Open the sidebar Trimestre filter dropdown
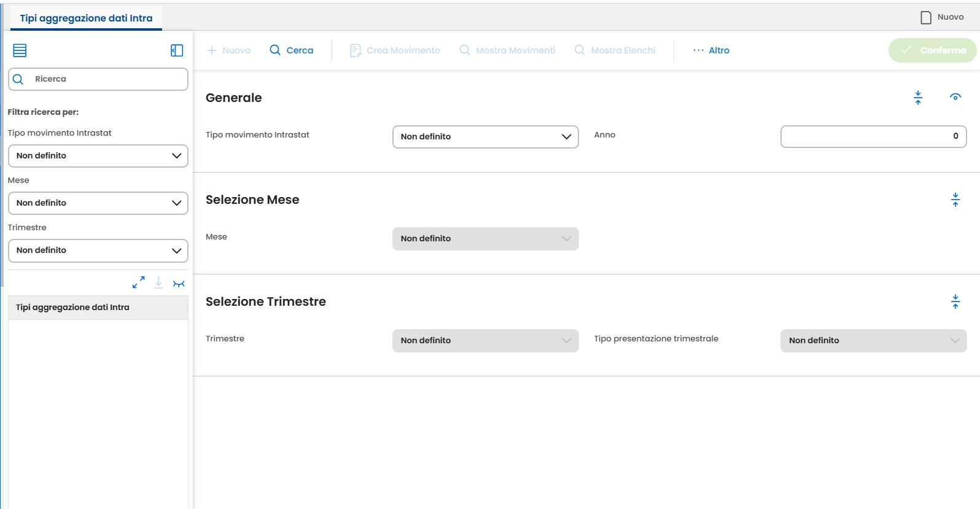The image size is (980, 509). click(98, 251)
